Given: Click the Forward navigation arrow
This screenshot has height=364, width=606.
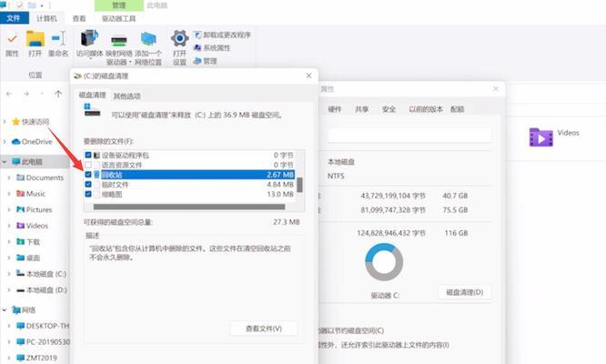Looking at the screenshot, I should pyautogui.click(x=26, y=94).
